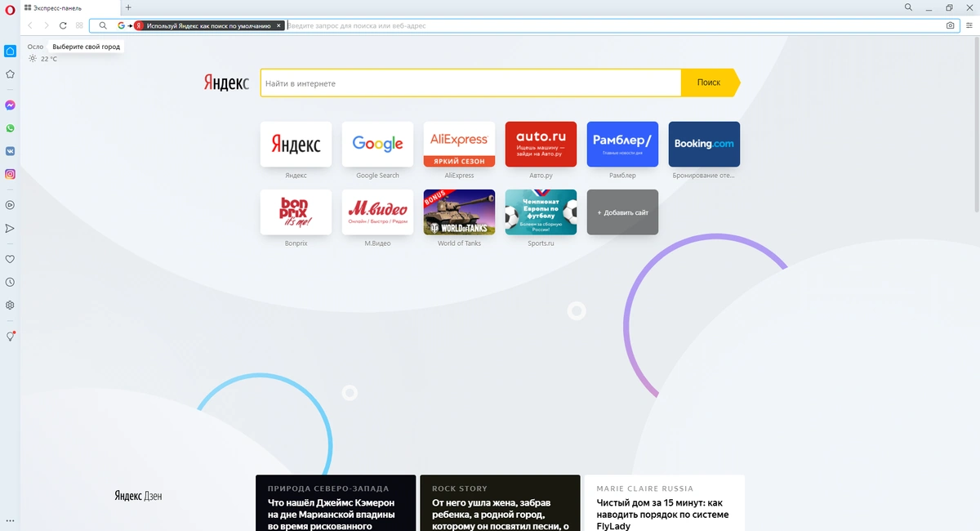Click the 22 °C weather reading
Viewport: 980px width, 531px height.
pyautogui.click(x=49, y=59)
